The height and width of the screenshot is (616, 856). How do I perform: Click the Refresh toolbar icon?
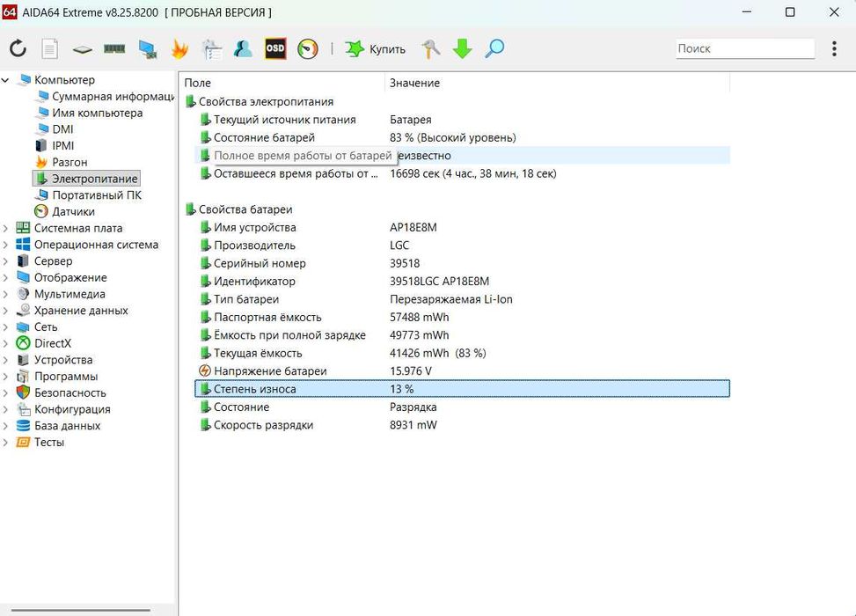coord(18,48)
